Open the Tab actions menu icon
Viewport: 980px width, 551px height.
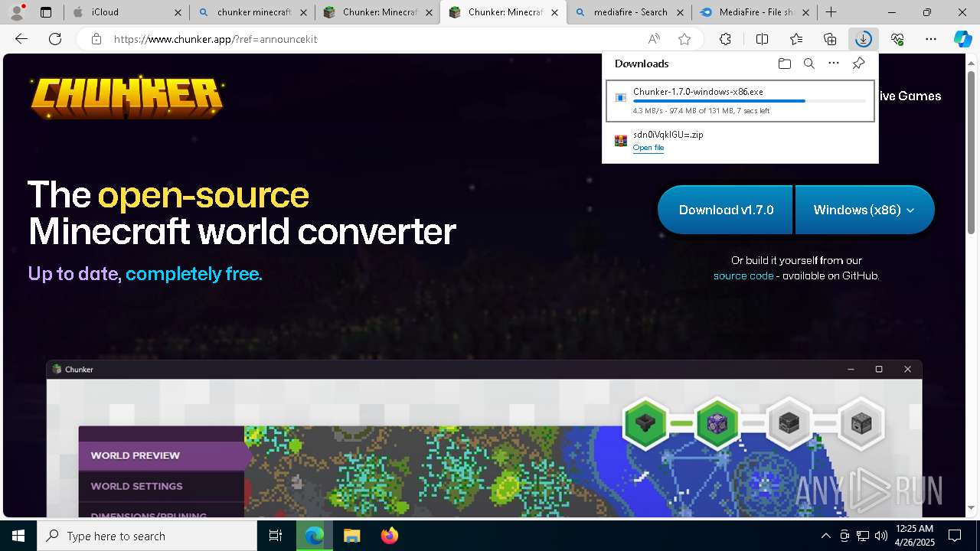click(x=46, y=12)
